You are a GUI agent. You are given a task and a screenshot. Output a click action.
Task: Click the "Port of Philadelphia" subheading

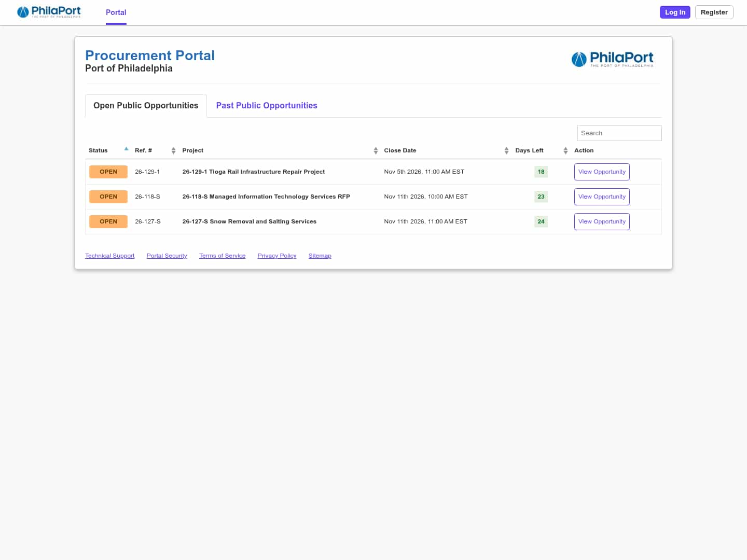tap(129, 68)
